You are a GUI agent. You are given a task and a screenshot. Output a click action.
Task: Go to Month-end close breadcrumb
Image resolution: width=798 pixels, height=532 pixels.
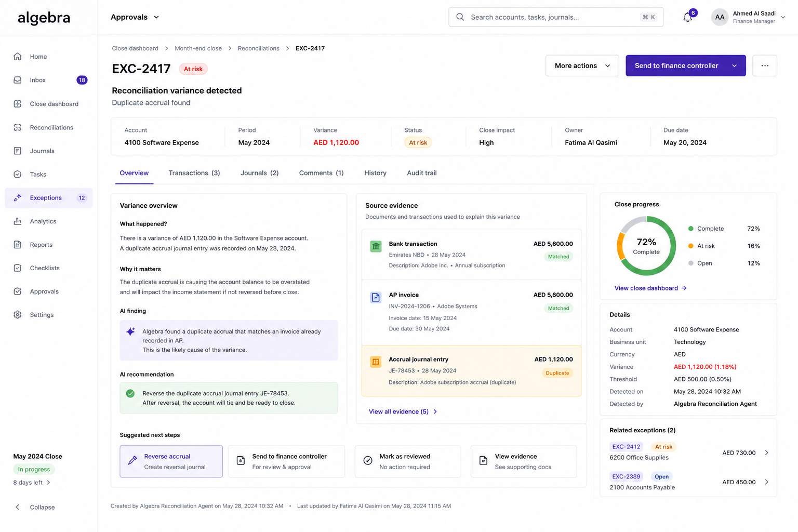click(198, 48)
